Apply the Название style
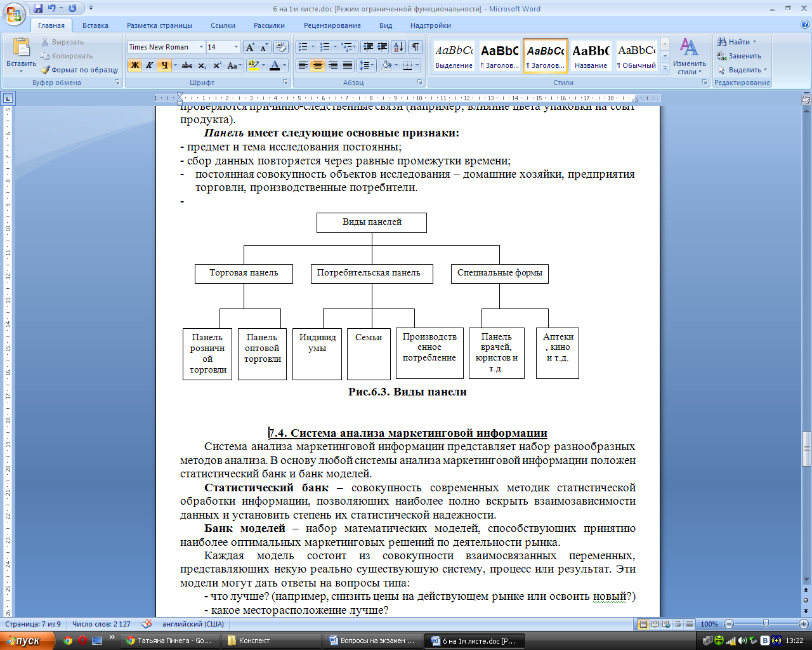Viewport: 812px width, 650px height. coord(591,56)
